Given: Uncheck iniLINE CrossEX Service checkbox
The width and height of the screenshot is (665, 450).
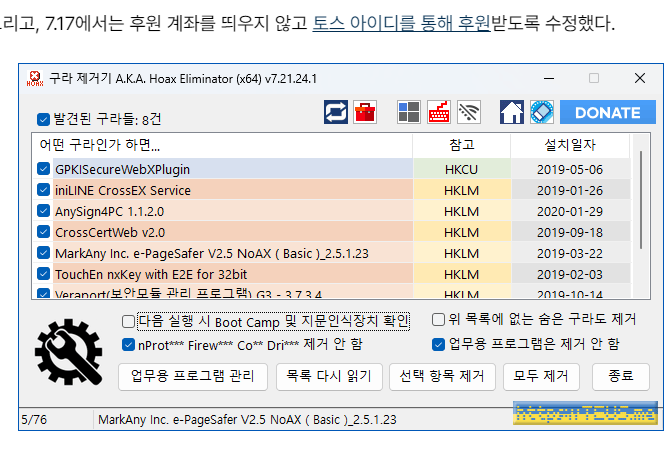Looking at the screenshot, I should click(x=43, y=189).
